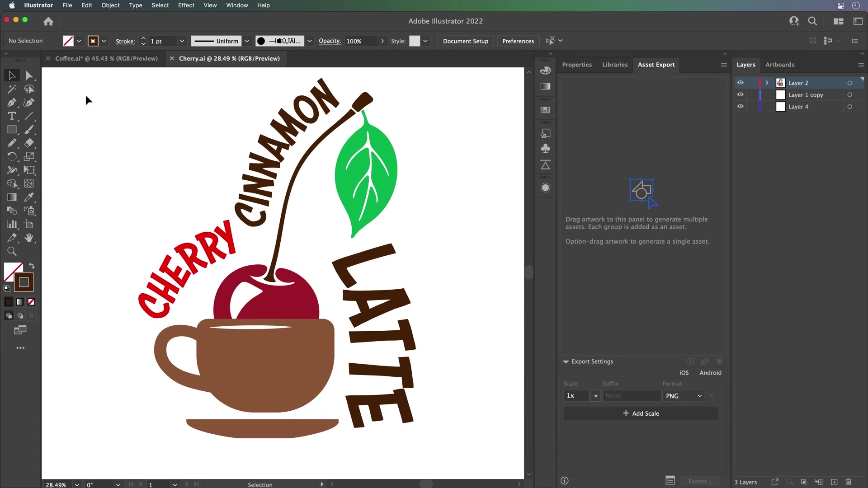Screen dimensions: 868x488
Task: Open the stroke weight dropdown
Action: tap(182, 41)
